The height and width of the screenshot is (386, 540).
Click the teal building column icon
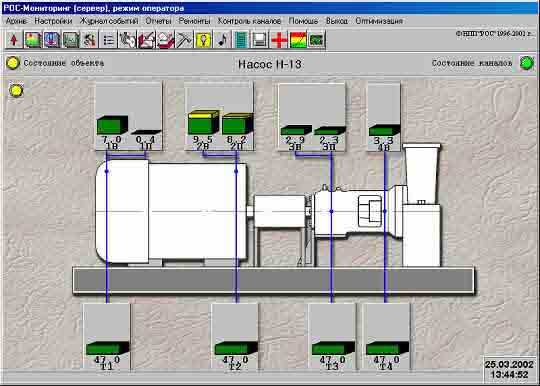[x=241, y=40]
